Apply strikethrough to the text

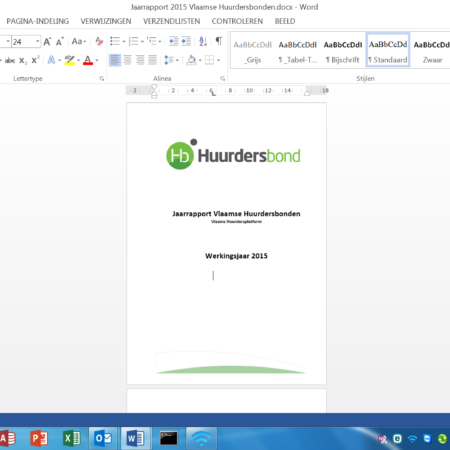click(x=10, y=60)
